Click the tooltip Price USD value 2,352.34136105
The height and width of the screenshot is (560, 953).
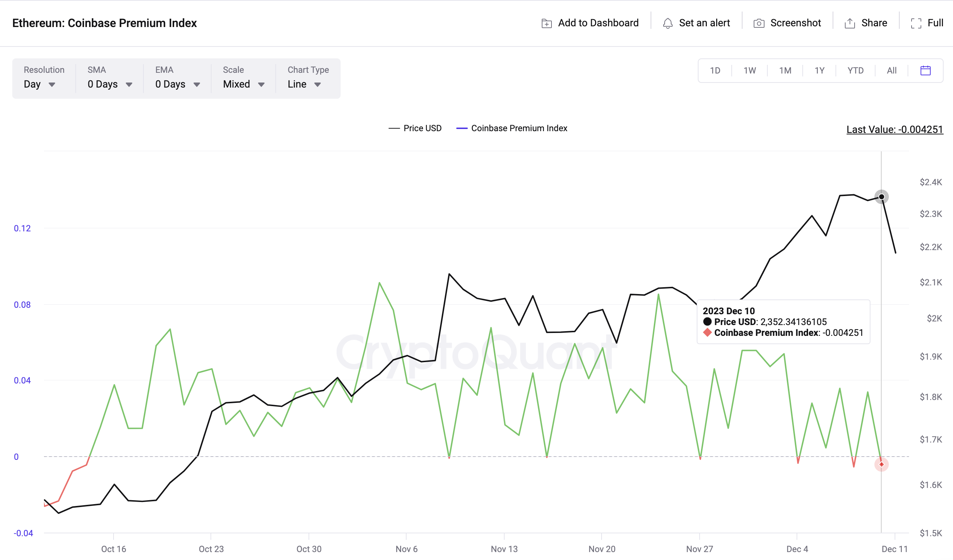793,322
